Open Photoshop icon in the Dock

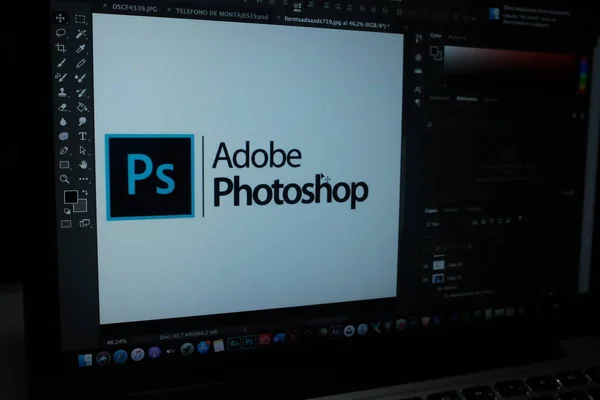249,341
